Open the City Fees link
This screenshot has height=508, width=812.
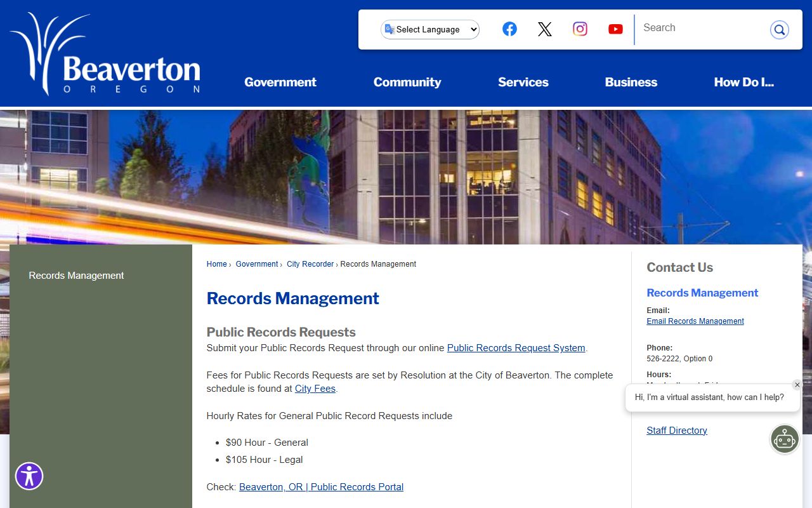point(315,389)
